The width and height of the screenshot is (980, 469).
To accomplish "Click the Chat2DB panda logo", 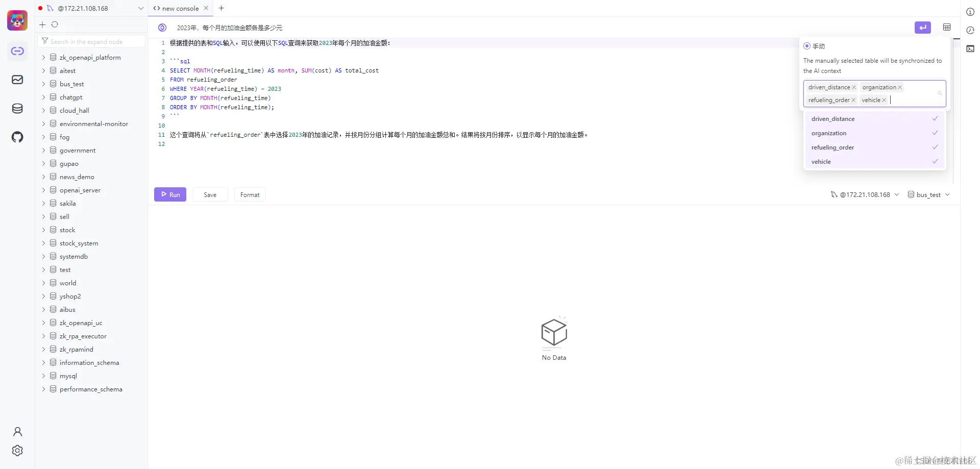I will [x=17, y=20].
